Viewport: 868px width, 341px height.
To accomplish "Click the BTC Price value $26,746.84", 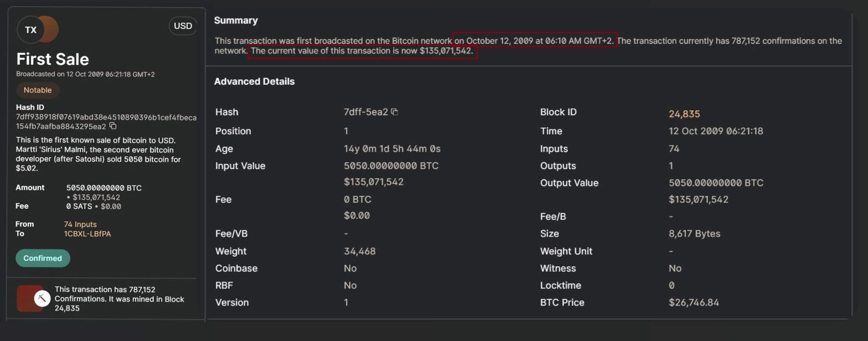I will pyautogui.click(x=694, y=302).
